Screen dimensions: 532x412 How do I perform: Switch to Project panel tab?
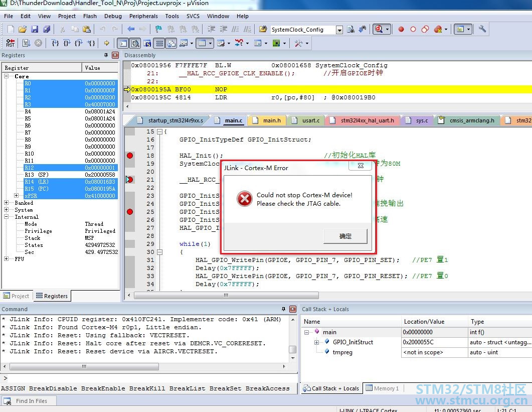[x=16, y=296]
